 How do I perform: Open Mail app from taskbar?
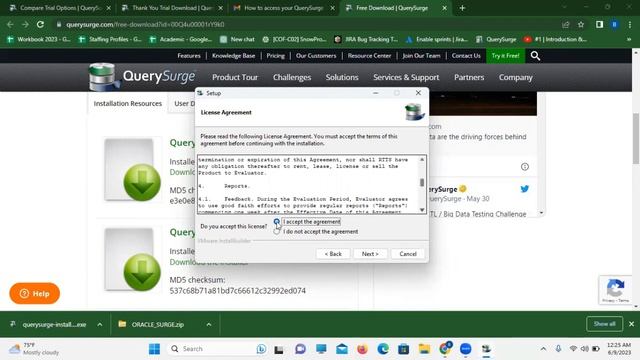342,349
